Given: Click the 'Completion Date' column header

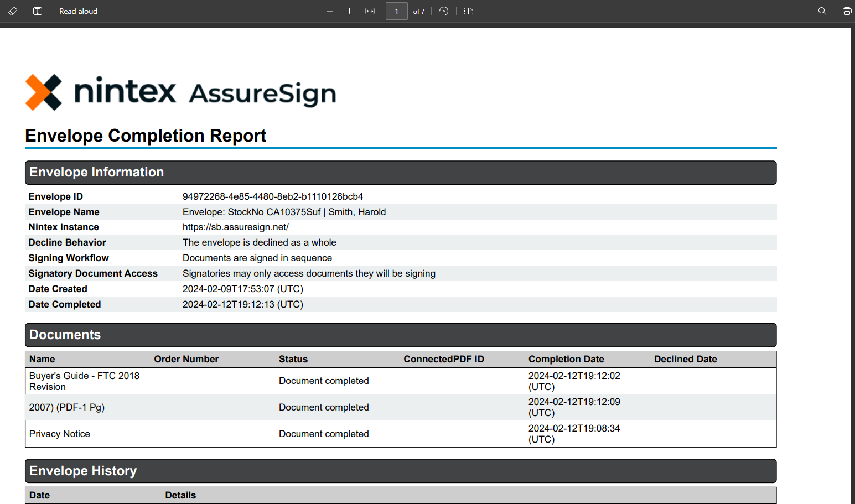Looking at the screenshot, I should point(566,359).
